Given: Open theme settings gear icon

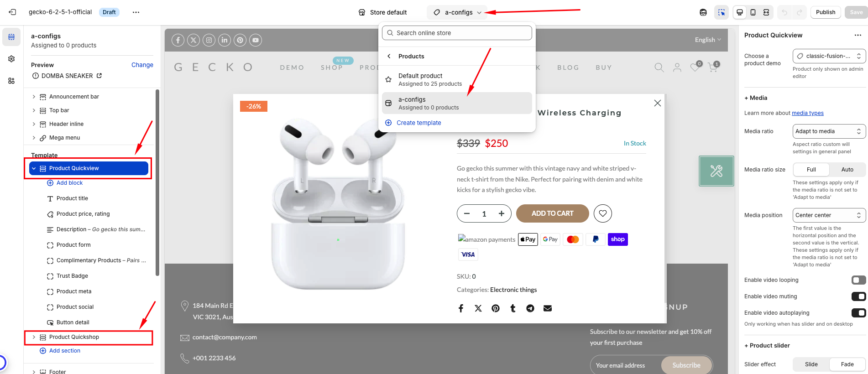Looking at the screenshot, I should click(11, 59).
